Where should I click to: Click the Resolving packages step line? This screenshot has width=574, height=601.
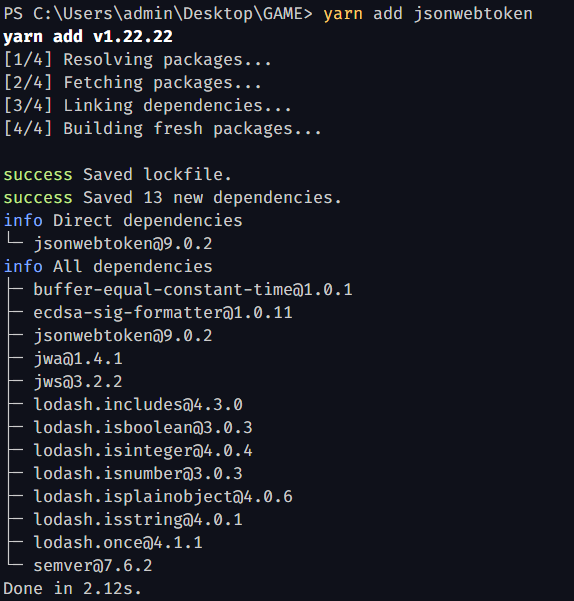click(x=138, y=60)
